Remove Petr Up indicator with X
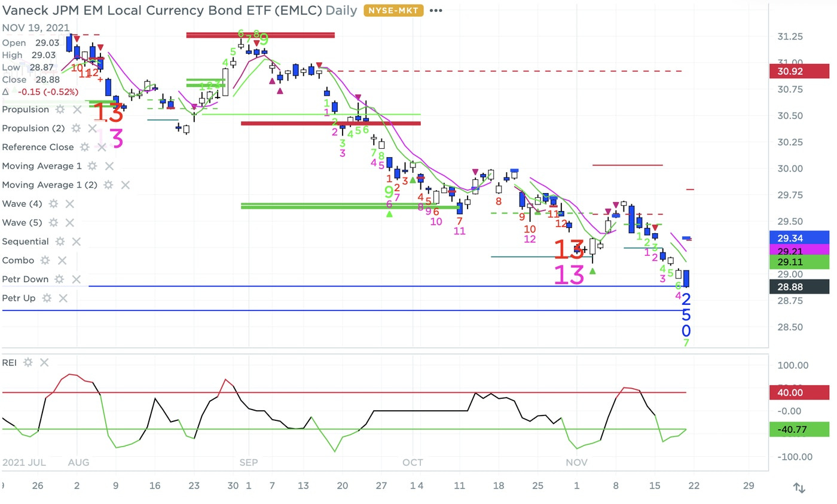837x504 pixels. coord(63,298)
